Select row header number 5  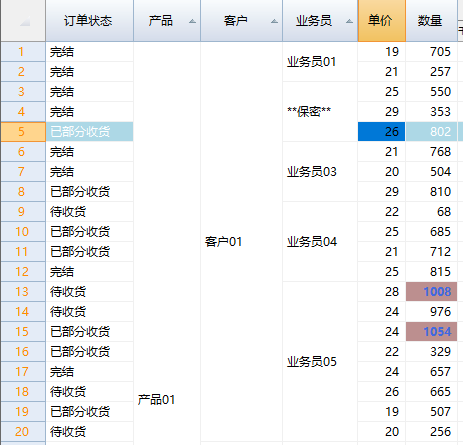coord(23,132)
